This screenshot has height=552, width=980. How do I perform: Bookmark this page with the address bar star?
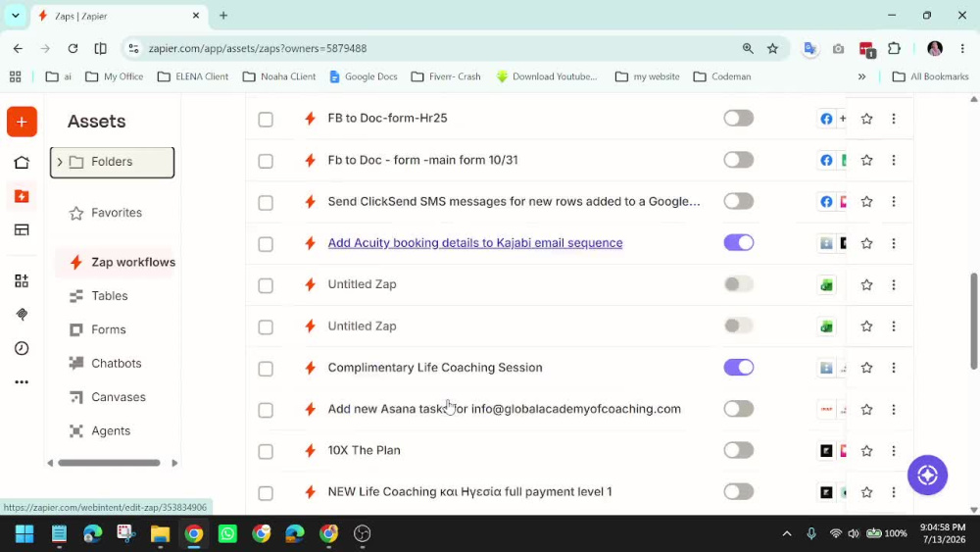click(x=772, y=48)
